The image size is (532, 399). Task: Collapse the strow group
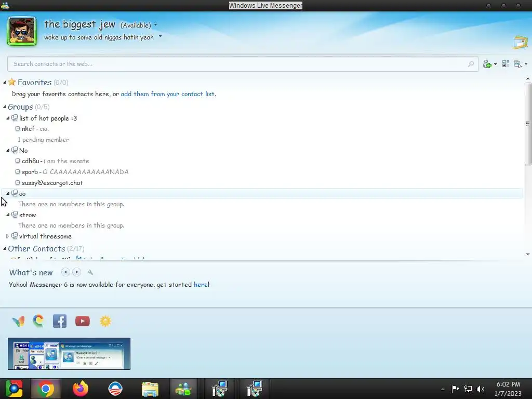(x=8, y=215)
